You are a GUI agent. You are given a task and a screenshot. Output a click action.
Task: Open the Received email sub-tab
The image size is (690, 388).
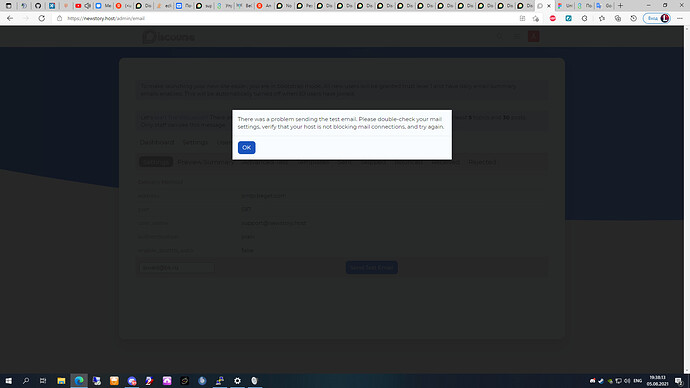(x=445, y=162)
